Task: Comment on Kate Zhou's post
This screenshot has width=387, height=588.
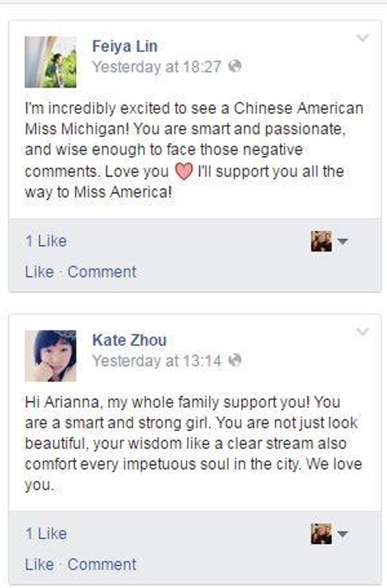Action: click(x=102, y=564)
